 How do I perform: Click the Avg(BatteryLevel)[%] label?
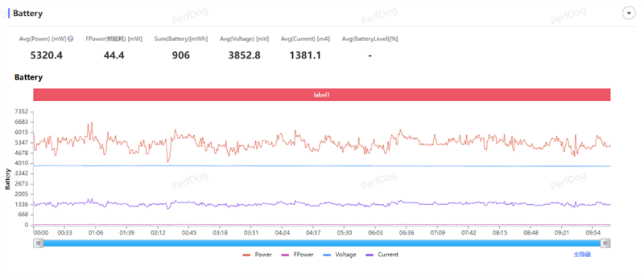tap(370, 39)
